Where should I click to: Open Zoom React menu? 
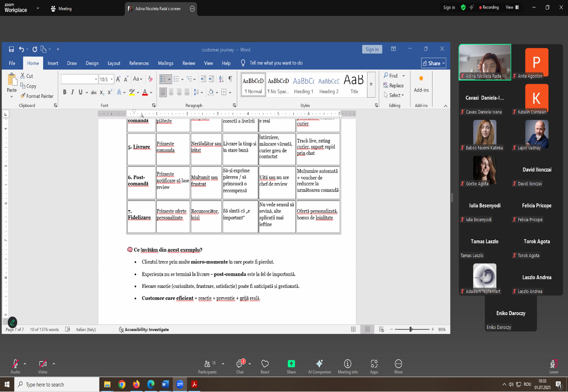265,366
